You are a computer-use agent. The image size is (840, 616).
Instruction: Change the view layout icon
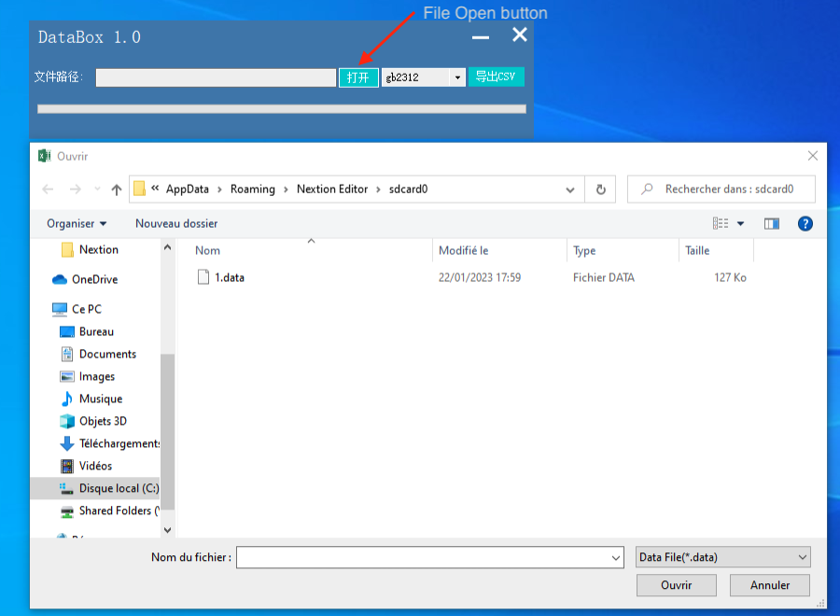point(721,223)
